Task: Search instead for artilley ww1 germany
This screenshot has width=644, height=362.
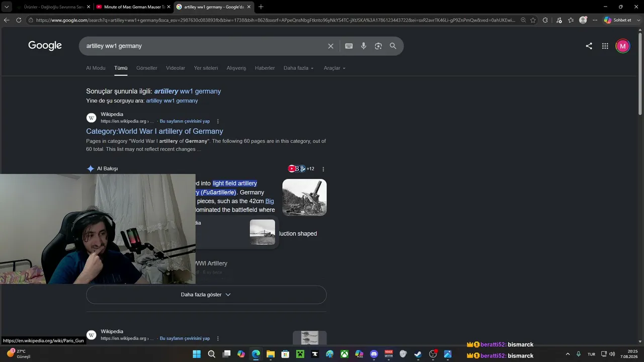Action: tap(172, 101)
